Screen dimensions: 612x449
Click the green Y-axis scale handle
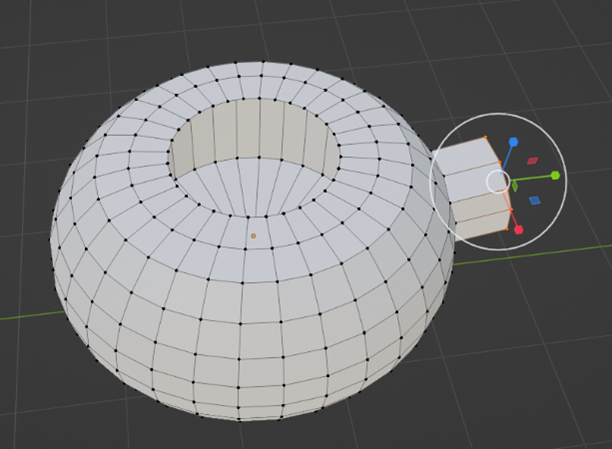555,175
